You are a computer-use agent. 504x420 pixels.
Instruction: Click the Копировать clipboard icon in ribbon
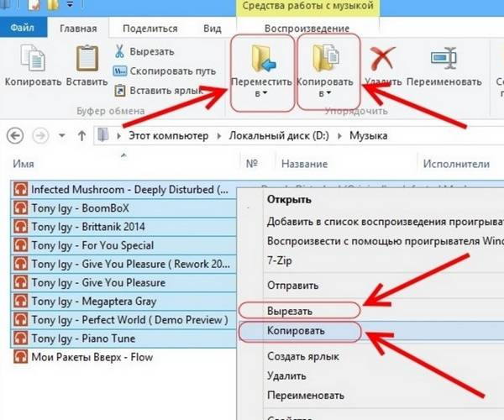(x=33, y=58)
